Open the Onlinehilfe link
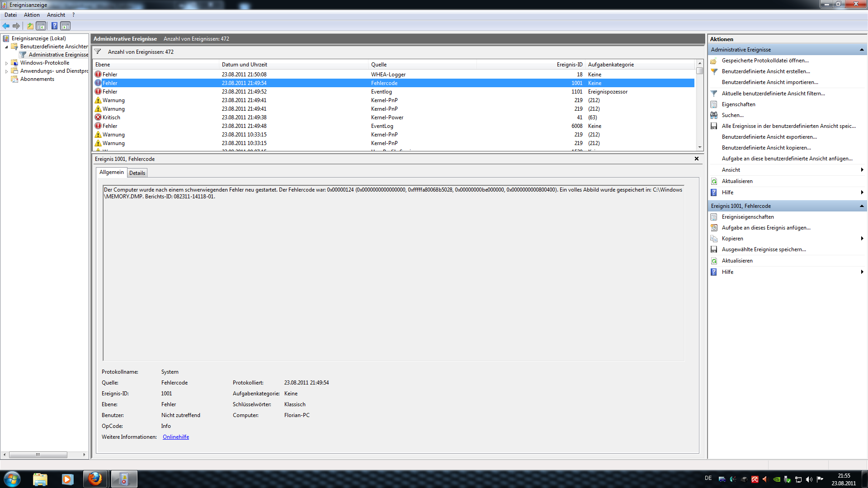This screenshot has height=488, width=868. 176,437
